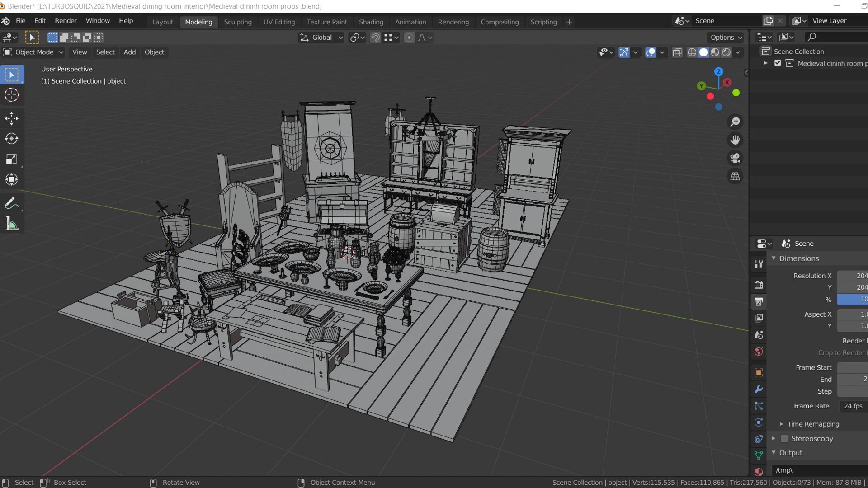Open the Object properties orange square tab
Viewport: 868px width, 488px height.
[x=759, y=372]
